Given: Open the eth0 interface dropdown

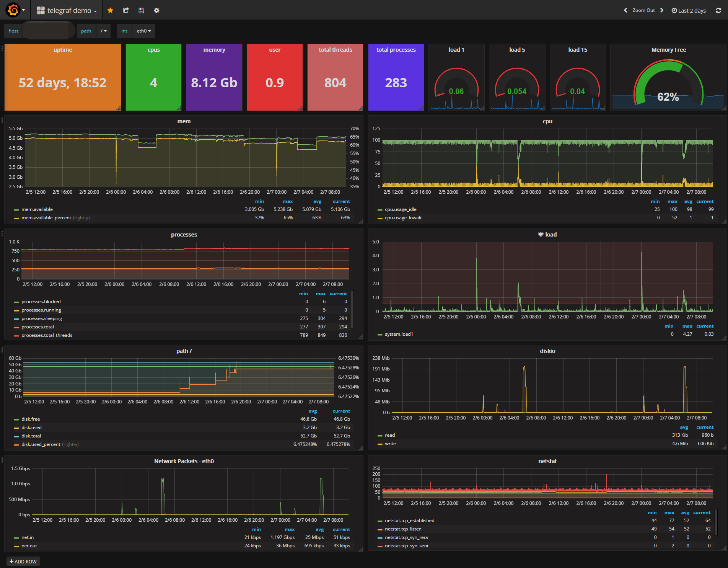Looking at the screenshot, I should tap(143, 31).
